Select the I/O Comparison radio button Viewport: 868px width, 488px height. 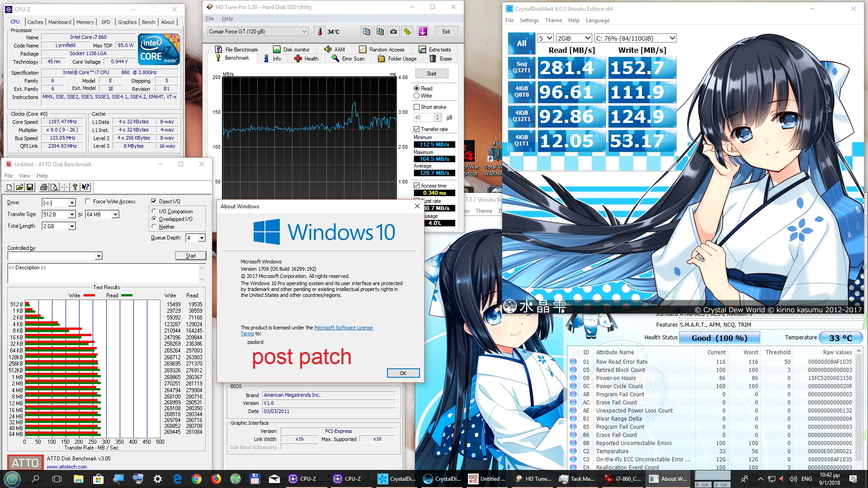(x=154, y=211)
